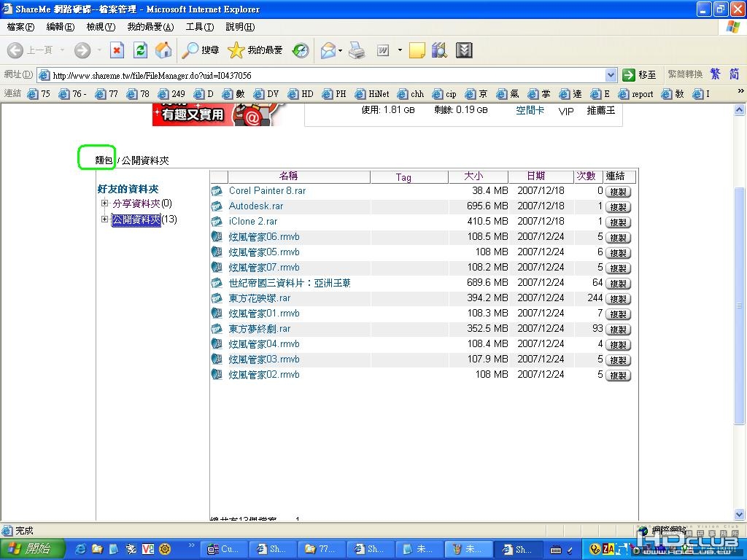This screenshot has height=560, width=747.
Task: Select 分享資料夾 folder in tree
Action: 136,204
